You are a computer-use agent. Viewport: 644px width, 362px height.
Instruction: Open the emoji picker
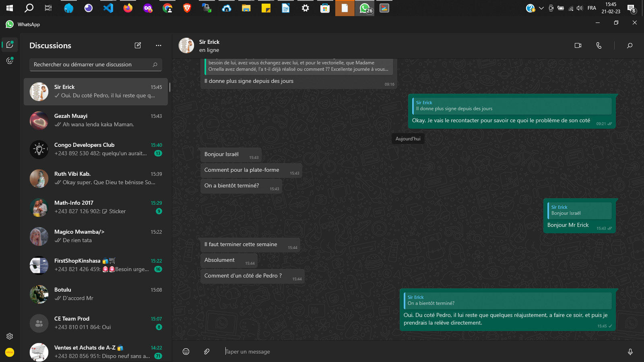tap(186, 352)
